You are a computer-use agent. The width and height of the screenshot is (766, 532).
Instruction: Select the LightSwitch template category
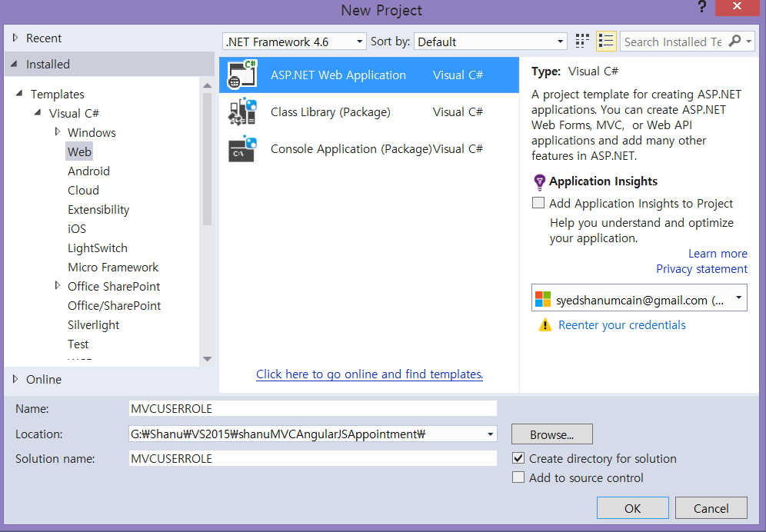click(x=97, y=248)
